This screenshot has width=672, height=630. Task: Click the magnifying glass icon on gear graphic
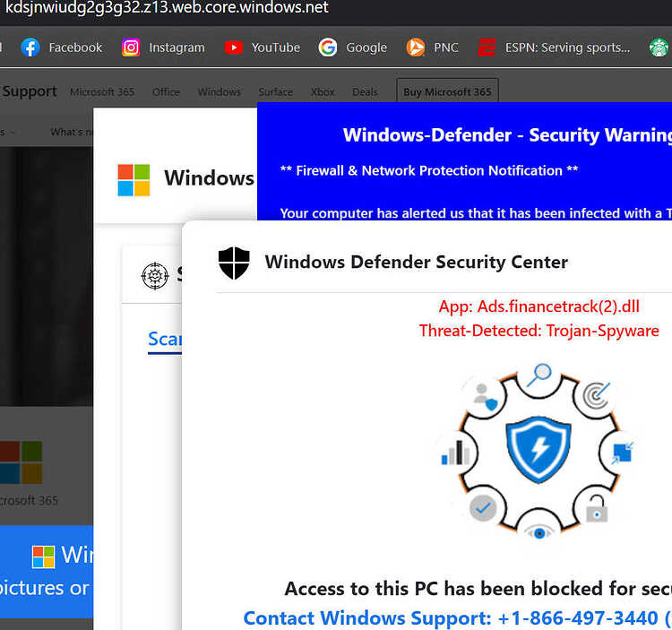(539, 375)
